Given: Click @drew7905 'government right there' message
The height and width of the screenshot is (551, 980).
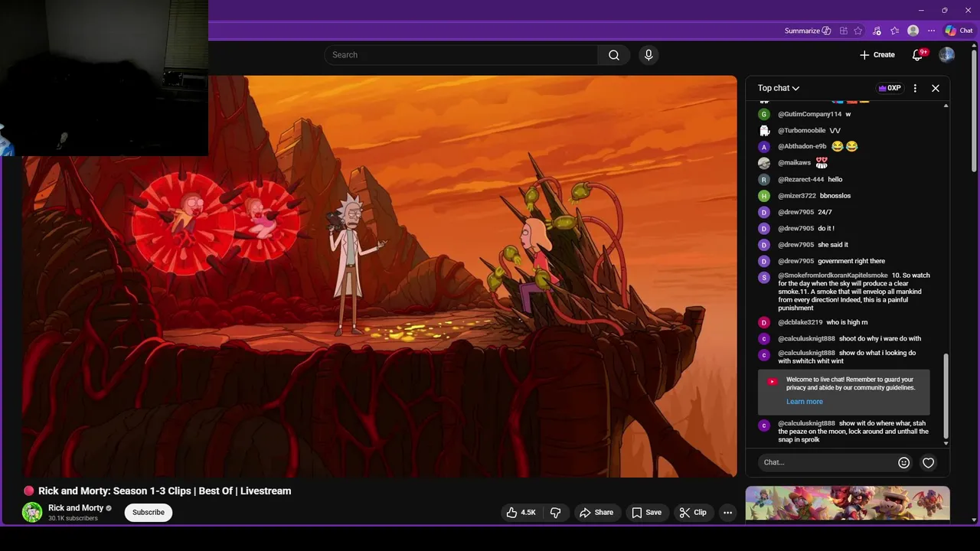Looking at the screenshot, I should [x=846, y=261].
